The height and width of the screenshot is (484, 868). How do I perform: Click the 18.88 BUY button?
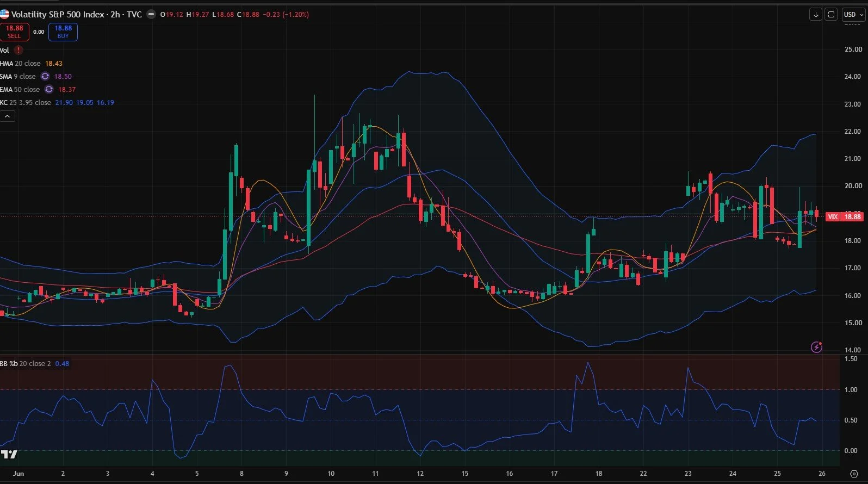tap(63, 32)
